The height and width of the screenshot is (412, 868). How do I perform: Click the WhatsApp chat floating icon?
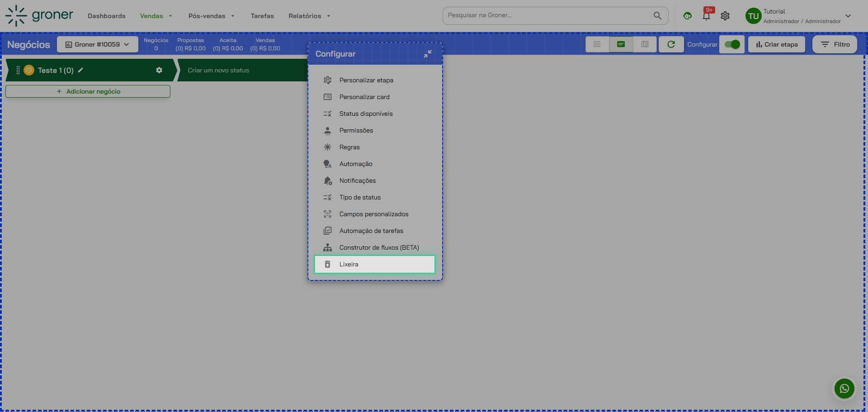coord(844,388)
